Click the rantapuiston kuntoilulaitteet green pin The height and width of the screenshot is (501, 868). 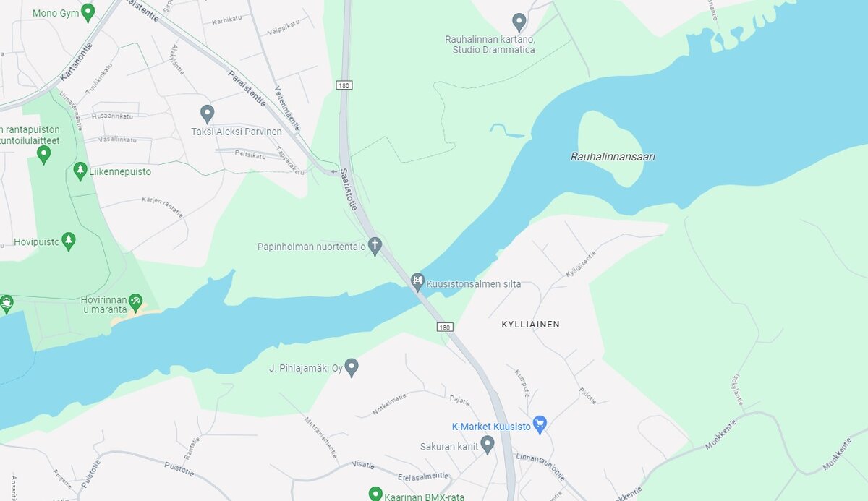tap(43, 154)
